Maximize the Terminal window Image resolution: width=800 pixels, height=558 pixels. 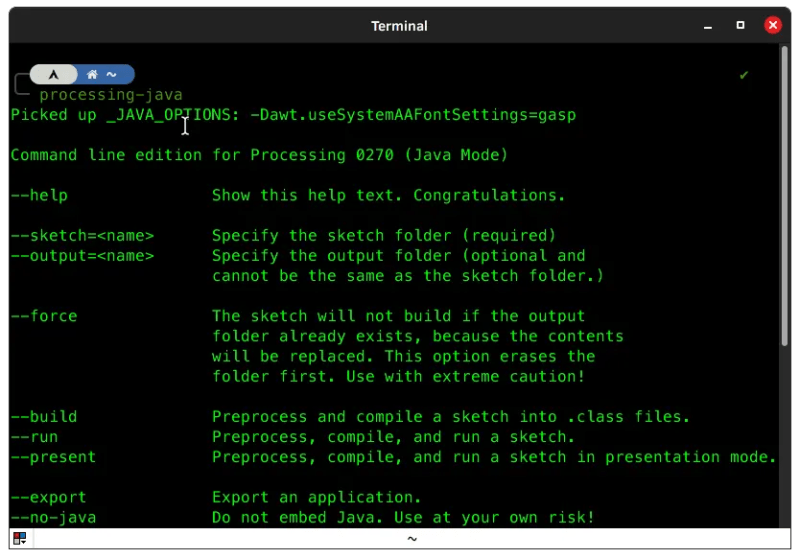coord(740,25)
